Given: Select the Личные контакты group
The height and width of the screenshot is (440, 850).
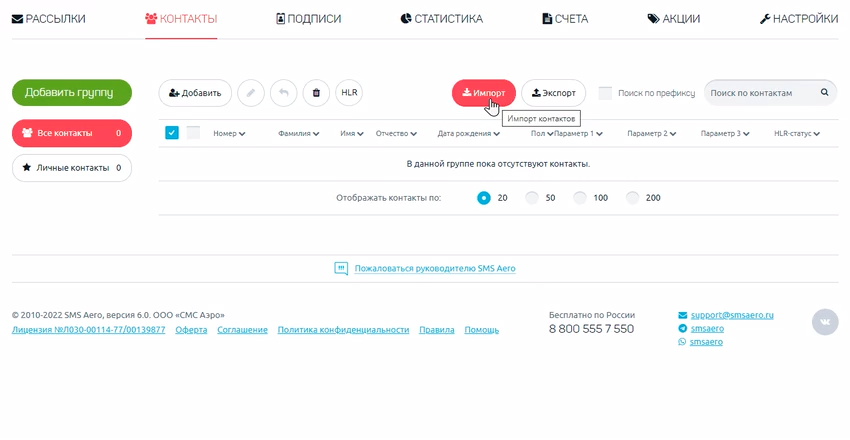Looking at the screenshot, I should [x=72, y=168].
